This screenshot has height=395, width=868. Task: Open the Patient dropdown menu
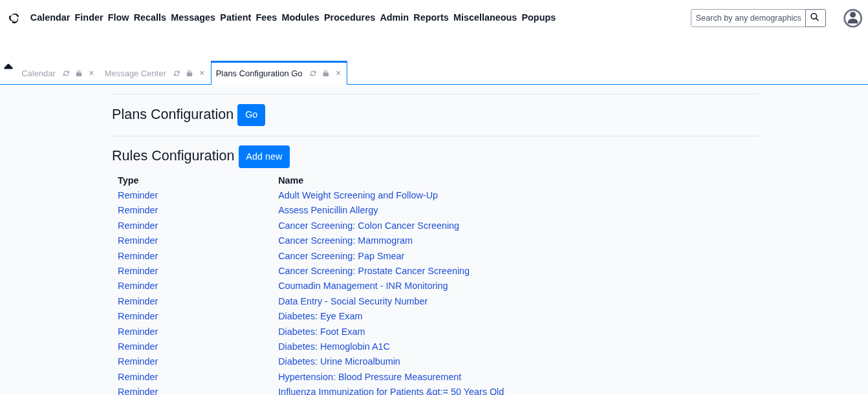(235, 17)
